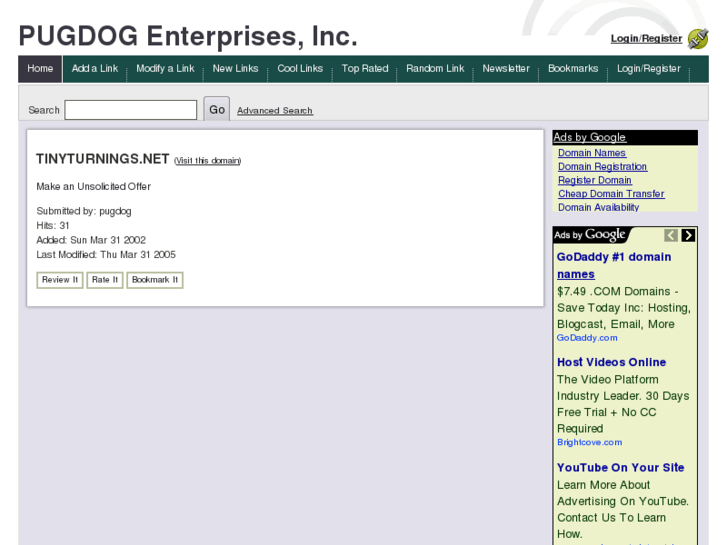
Task: Open the Newsletter page
Action: [506, 69]
